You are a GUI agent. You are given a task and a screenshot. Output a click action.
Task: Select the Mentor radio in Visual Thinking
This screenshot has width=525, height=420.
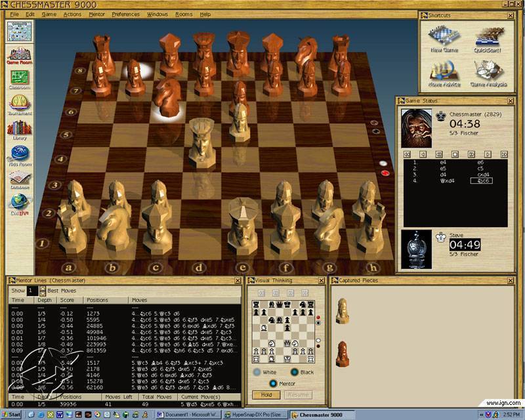coord(273,383)
